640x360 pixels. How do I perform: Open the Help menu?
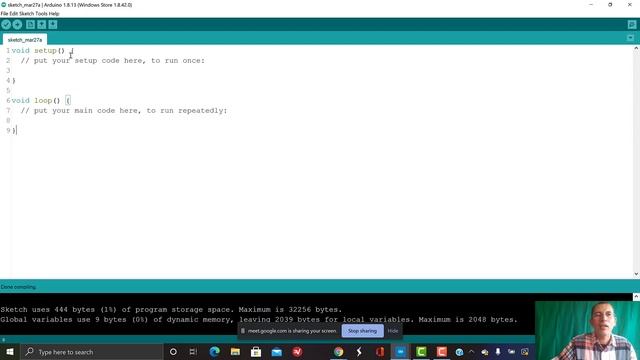(54, 13)
